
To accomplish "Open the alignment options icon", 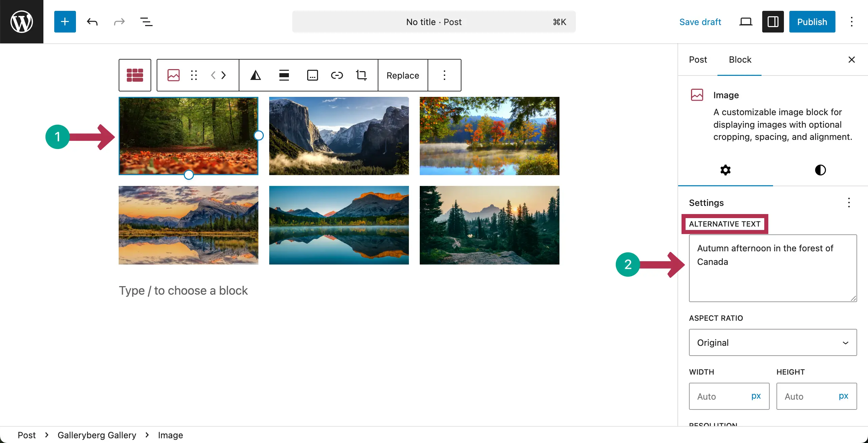I will pos(284,75).
